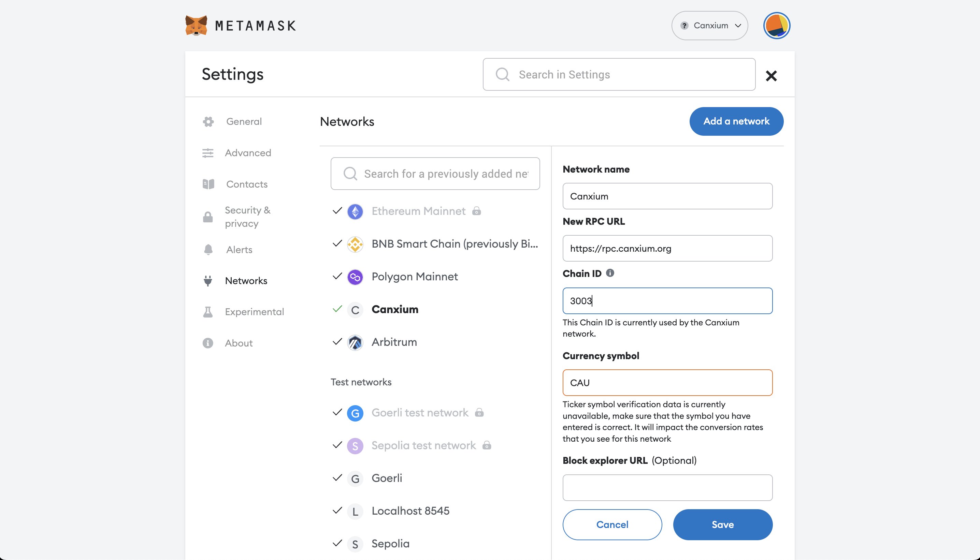This screenshot has width=980, height=560.
Task: Open the About settings tab
Action: (x=239, y=343)
